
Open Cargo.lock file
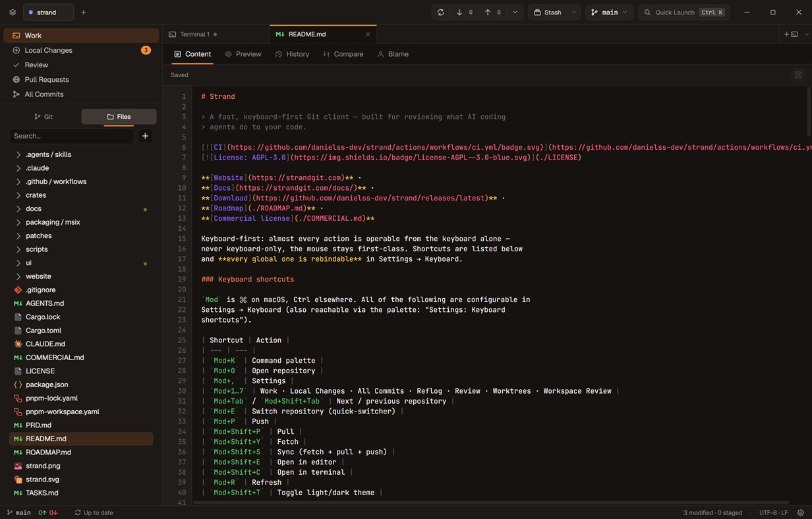tap(81, 317)
